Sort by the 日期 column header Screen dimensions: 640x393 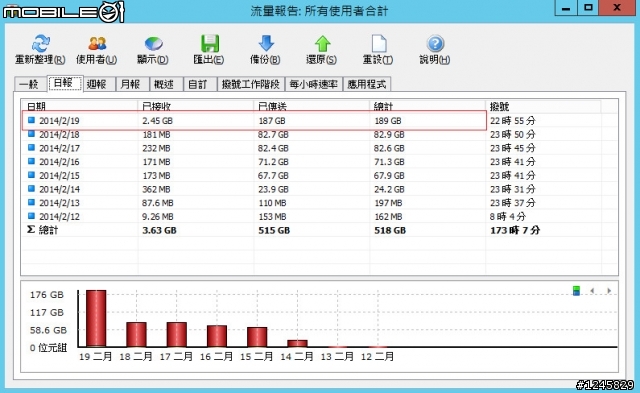80,106
